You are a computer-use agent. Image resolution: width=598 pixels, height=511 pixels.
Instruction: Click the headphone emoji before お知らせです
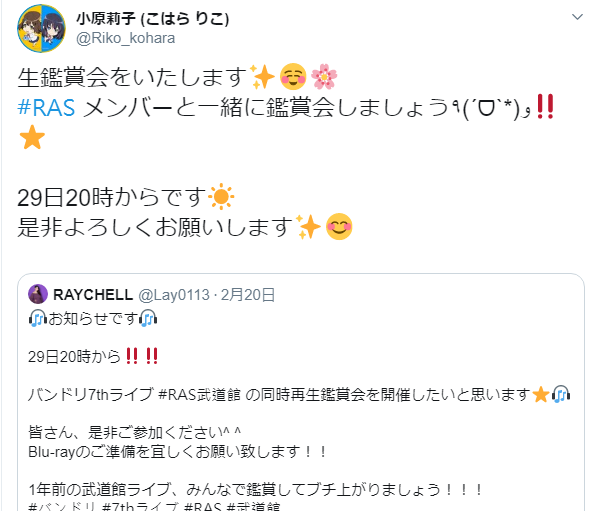[x=37, y=318]
